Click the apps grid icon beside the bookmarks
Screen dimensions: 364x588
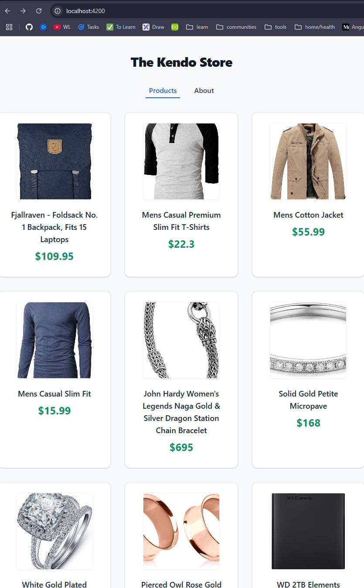click(x=9, y=27)
